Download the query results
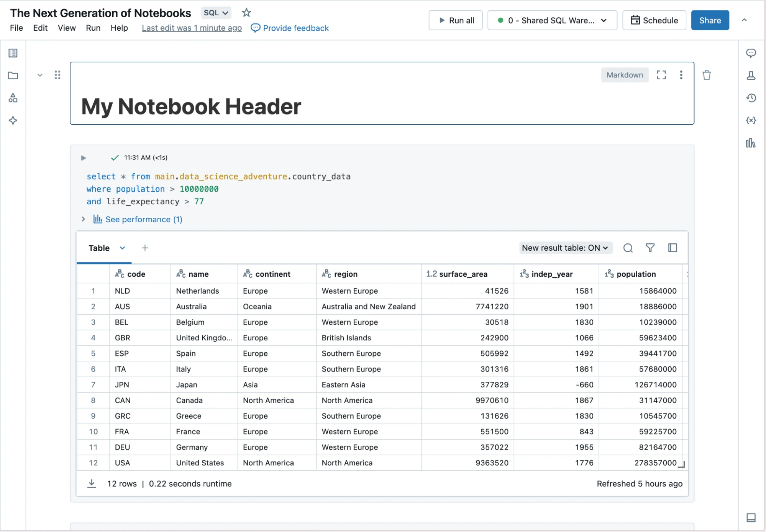This screenshot has height=532, width=766. coord(92,483)
